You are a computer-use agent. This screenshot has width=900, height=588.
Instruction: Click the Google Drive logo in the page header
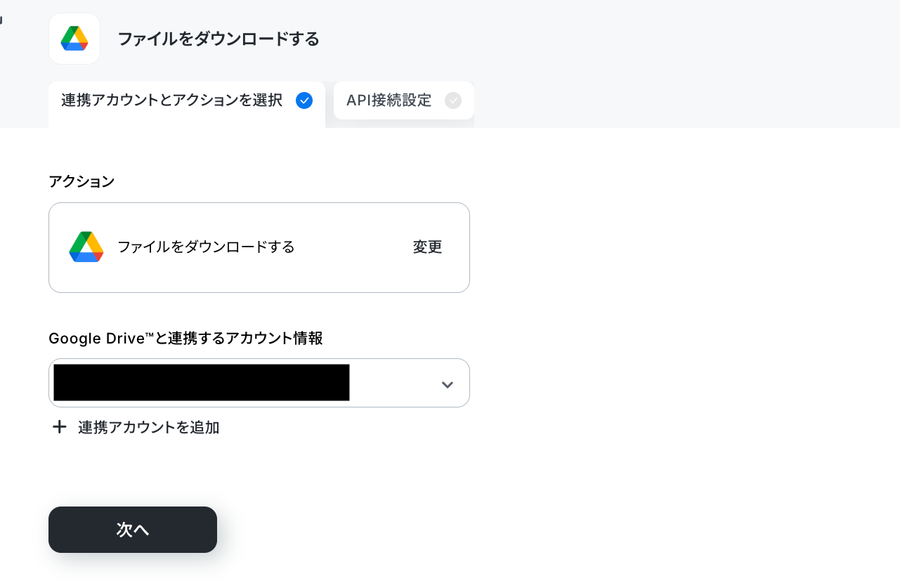(74, 39)
